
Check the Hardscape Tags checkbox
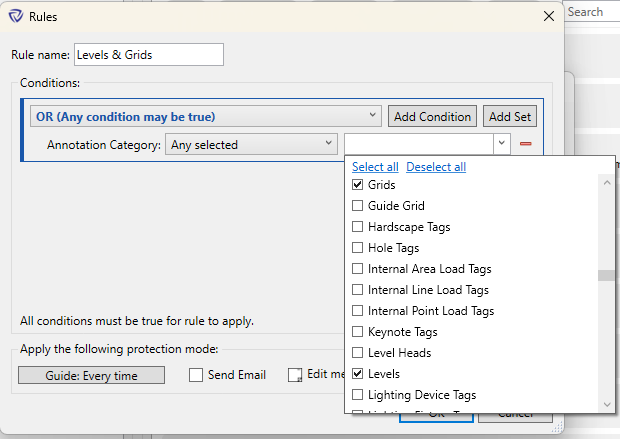coord(357,227)
